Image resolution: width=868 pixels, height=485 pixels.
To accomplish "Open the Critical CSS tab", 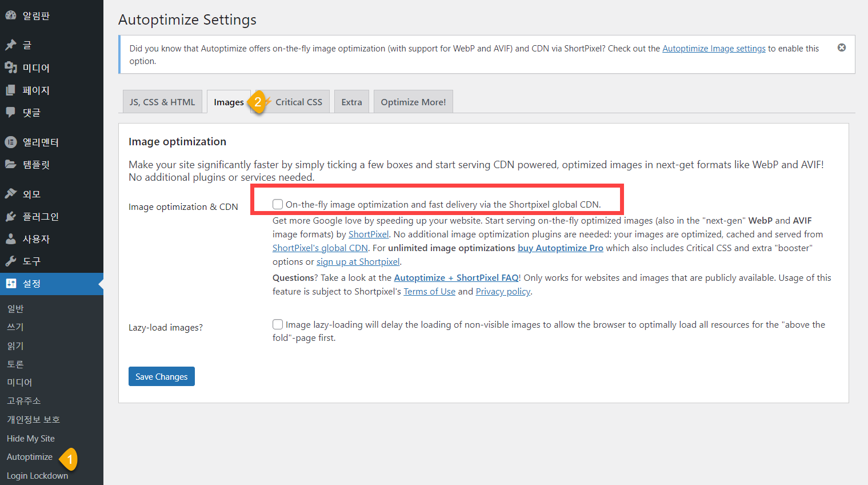I will 298,101.
